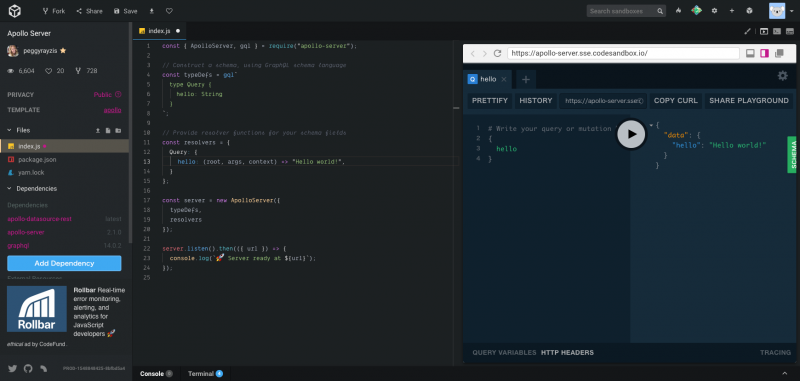Click the Public privacy help icon
This screenshot has width=800, height=381.
coord(118,94)
